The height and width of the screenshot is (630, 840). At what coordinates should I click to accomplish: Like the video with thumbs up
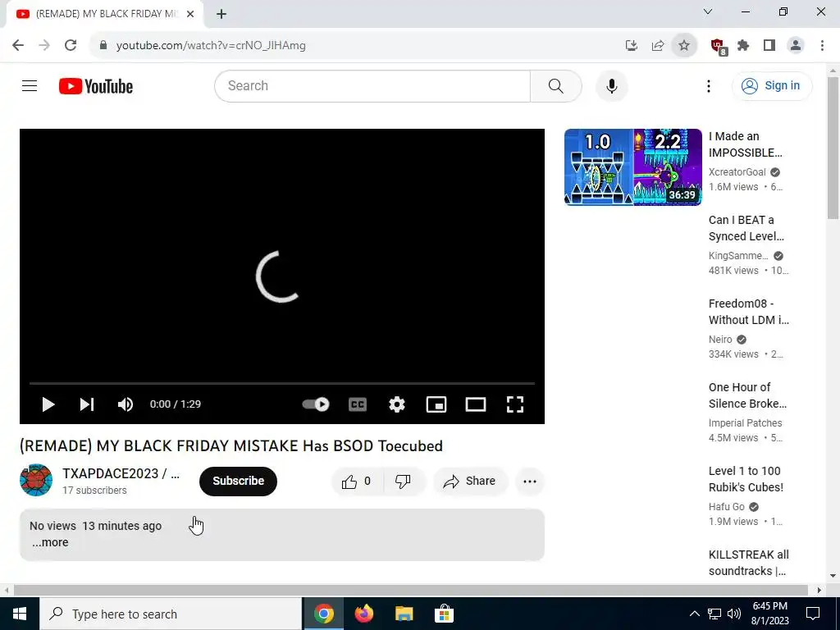pos(358,481)
